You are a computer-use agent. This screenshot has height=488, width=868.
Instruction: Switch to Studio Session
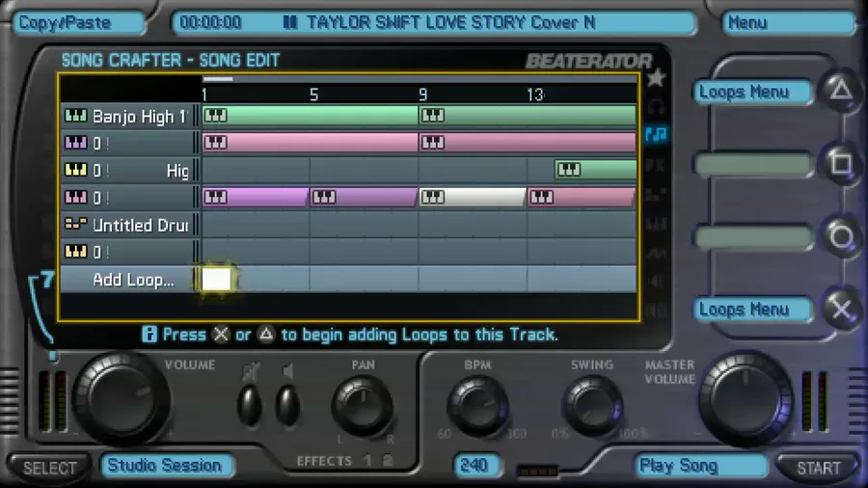[167, 465]
